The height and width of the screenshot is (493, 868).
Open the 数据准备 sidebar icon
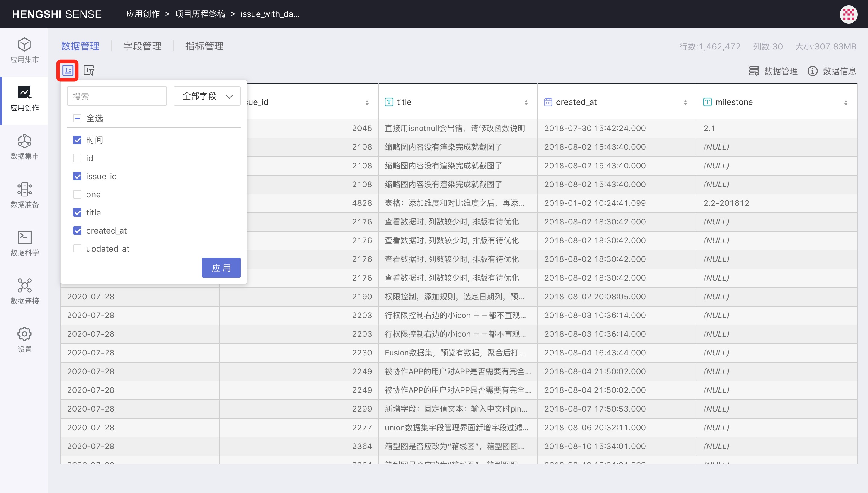point(24,189)
